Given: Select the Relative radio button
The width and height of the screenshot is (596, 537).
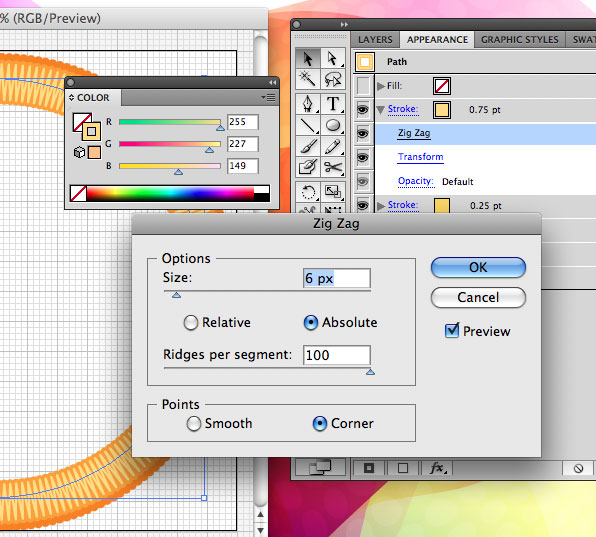Looking at the screenshot, I should tap(190, 323).
